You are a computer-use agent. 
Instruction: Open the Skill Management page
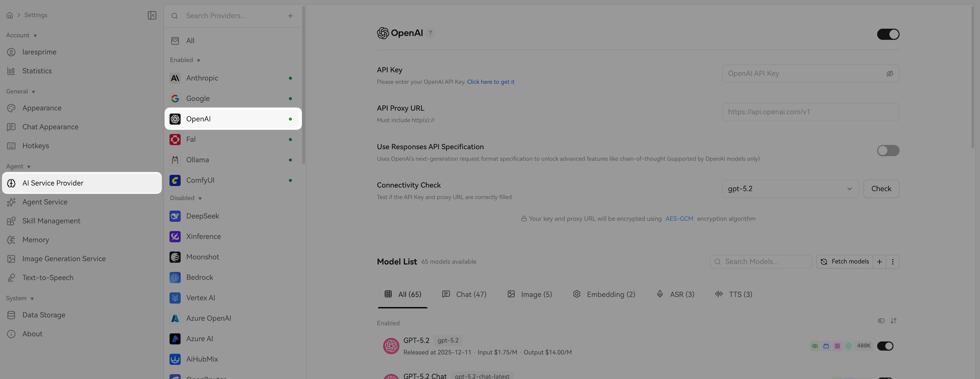(x=82, y=221)
